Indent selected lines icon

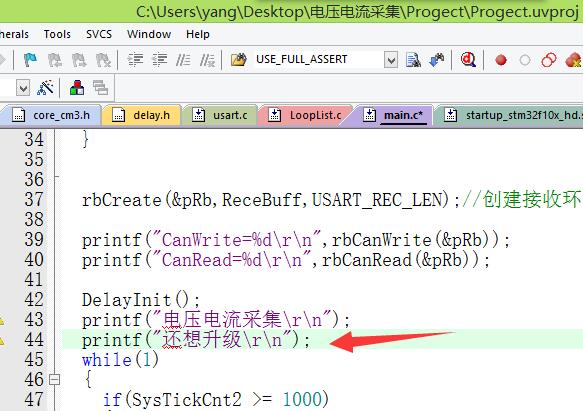point(135,60)
